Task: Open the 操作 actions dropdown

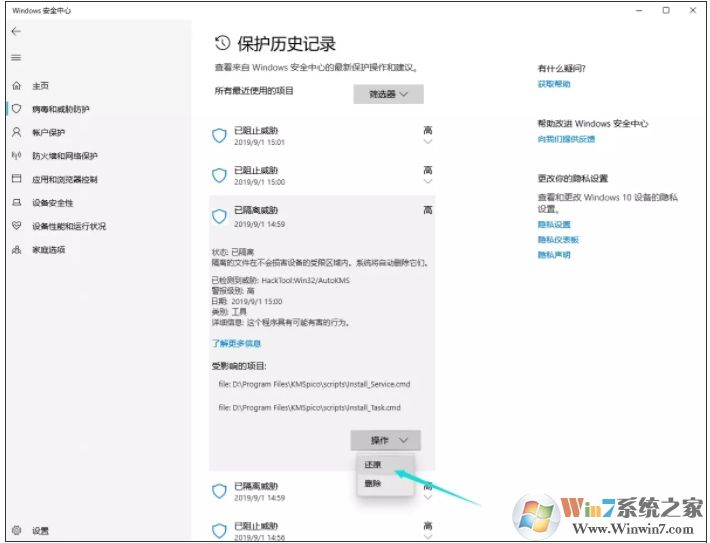Action: 386,440
